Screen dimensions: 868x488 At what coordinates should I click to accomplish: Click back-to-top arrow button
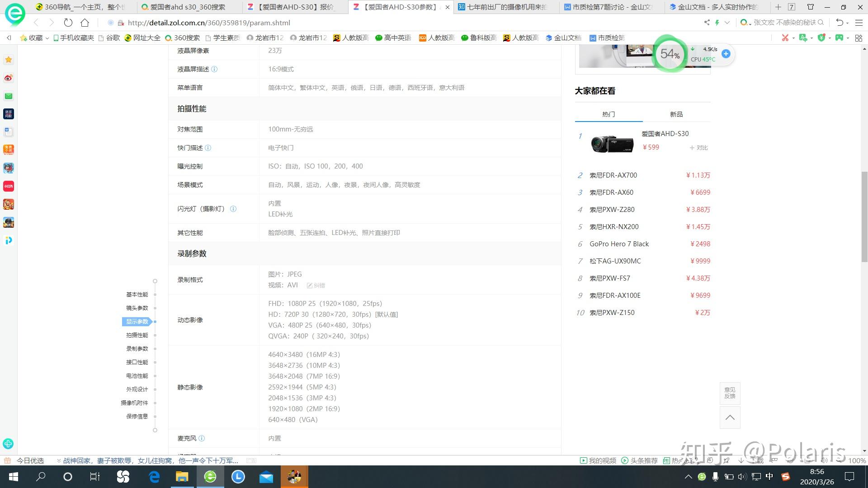(x=730, y=418)
